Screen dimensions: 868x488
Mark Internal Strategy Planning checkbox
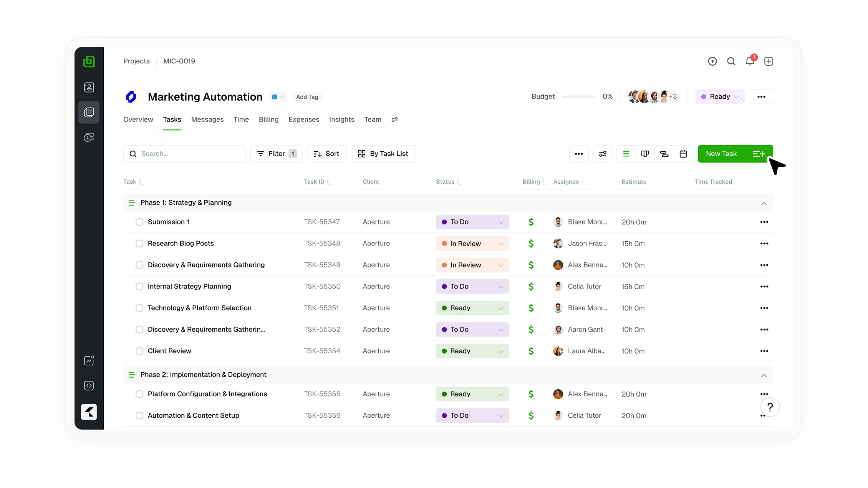tap(139, 287)
